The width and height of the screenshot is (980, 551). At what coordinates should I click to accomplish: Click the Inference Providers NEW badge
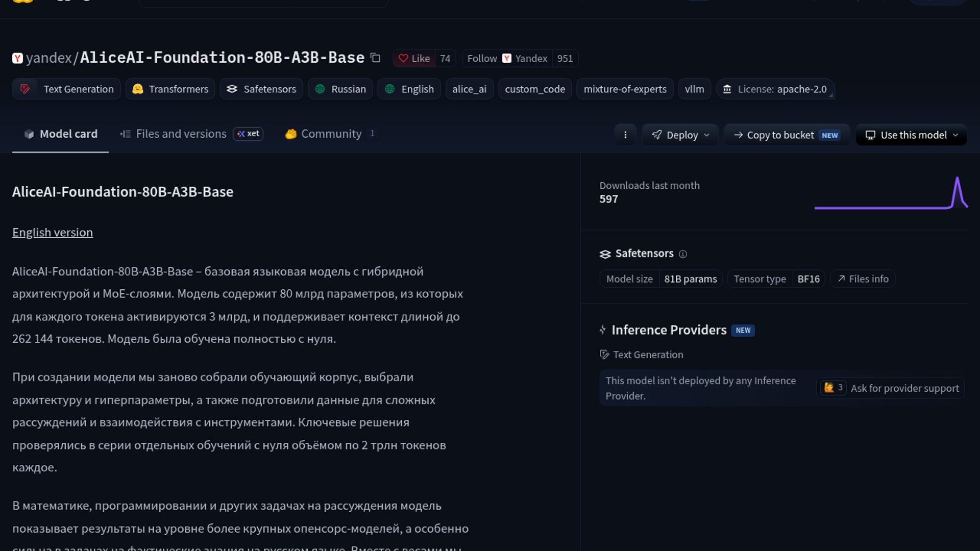coord(743,331)
